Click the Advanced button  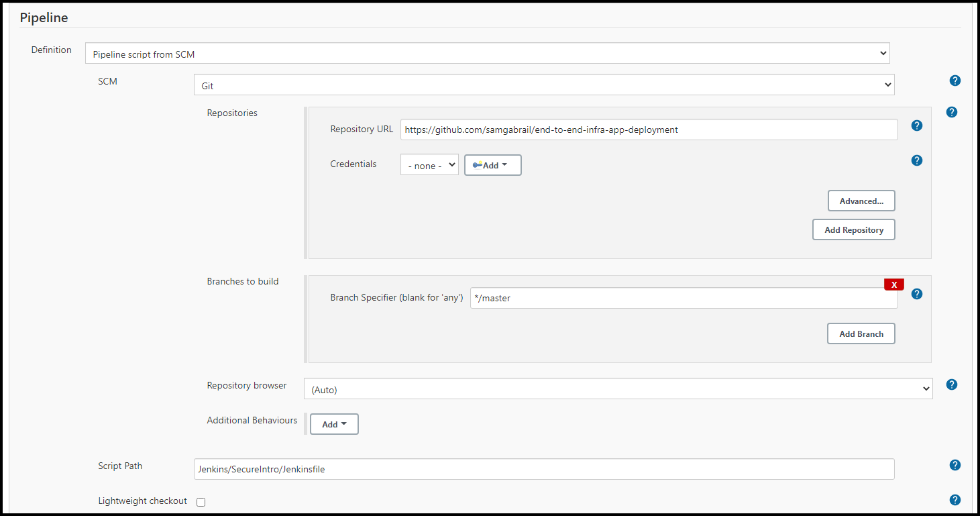tap(861, 200)
